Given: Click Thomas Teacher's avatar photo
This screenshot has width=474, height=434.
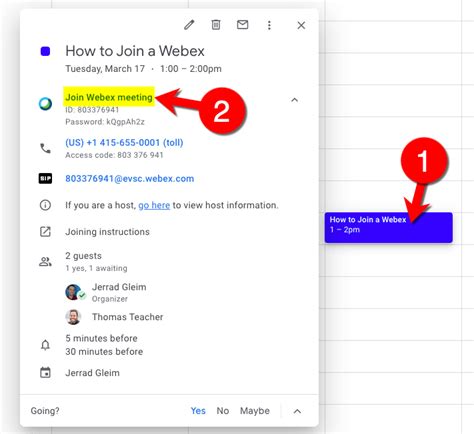Looking at the screenshot, I should [73, 317].
